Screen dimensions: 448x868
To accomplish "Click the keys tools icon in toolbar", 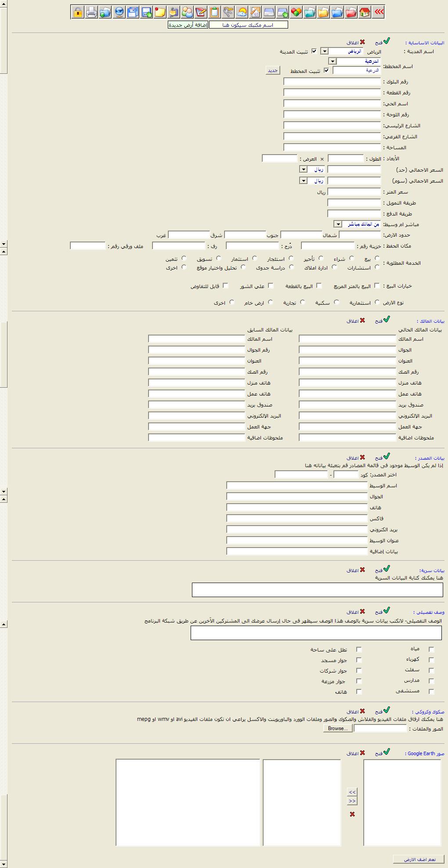I will point(228,12).
